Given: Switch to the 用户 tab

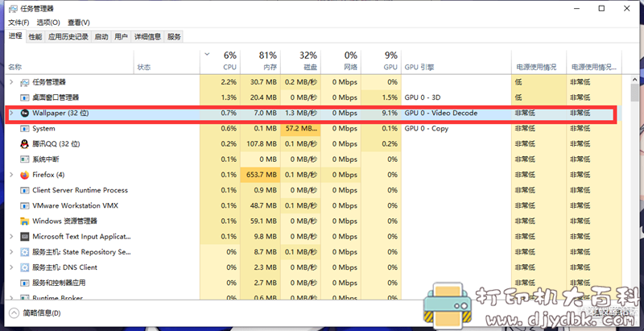Looking at the screenshot, I should pos(122,36).
